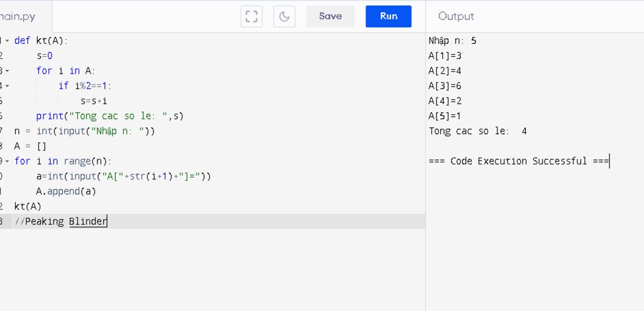
Task: Open the Output panel tab
Action: (x=456, y=16)
